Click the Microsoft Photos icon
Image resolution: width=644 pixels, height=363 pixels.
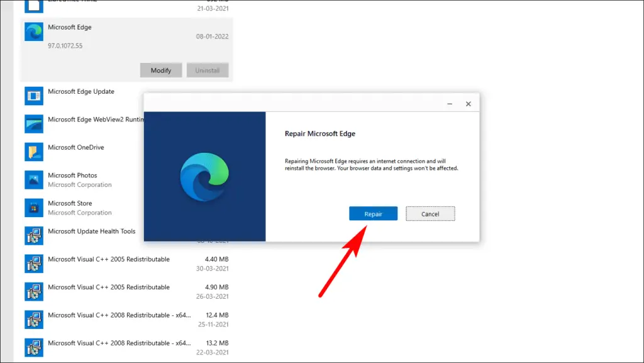coord(34,179)
